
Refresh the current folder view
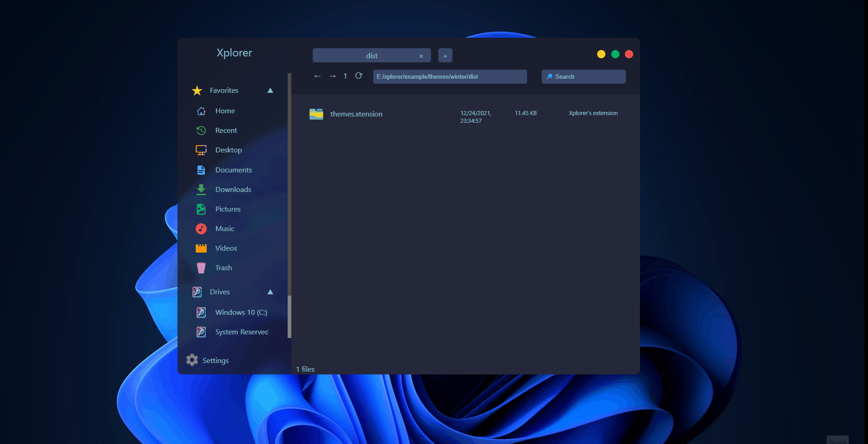[359, 76]
